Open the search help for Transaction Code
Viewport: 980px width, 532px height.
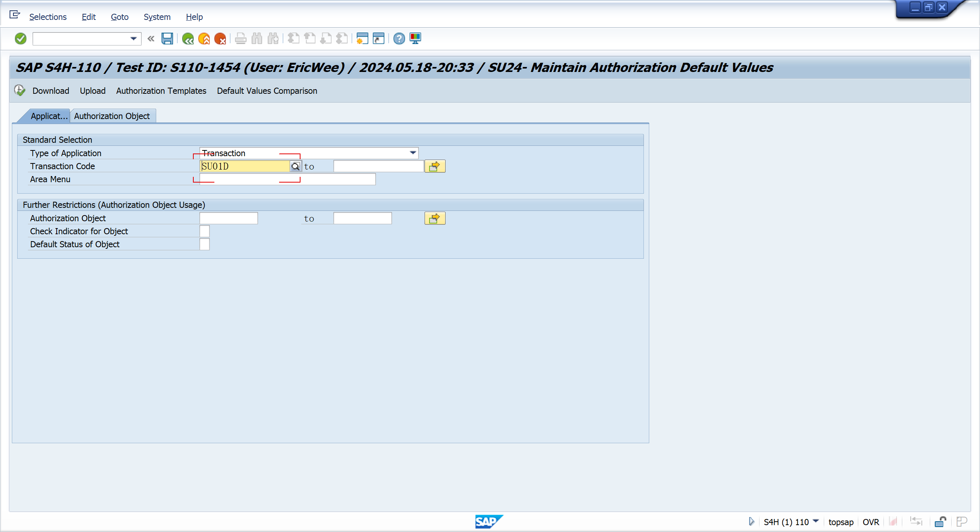295,166
